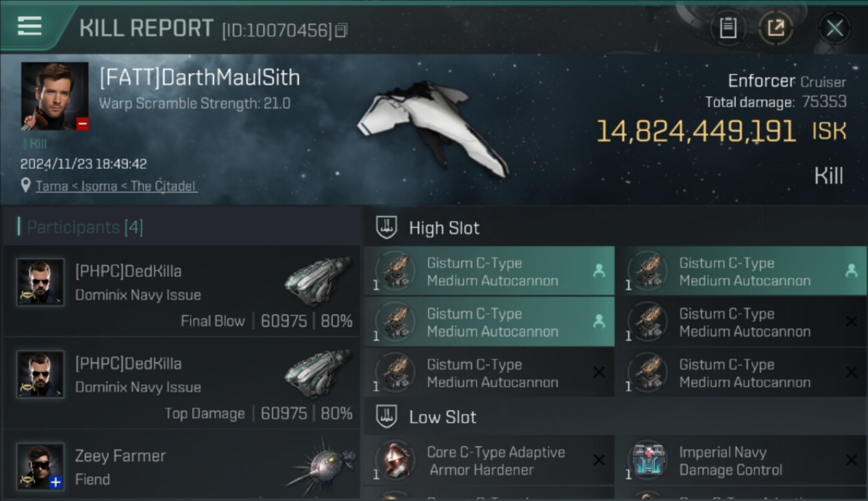
Task: Click the location pin icon
Action: [x=25, y=185]
